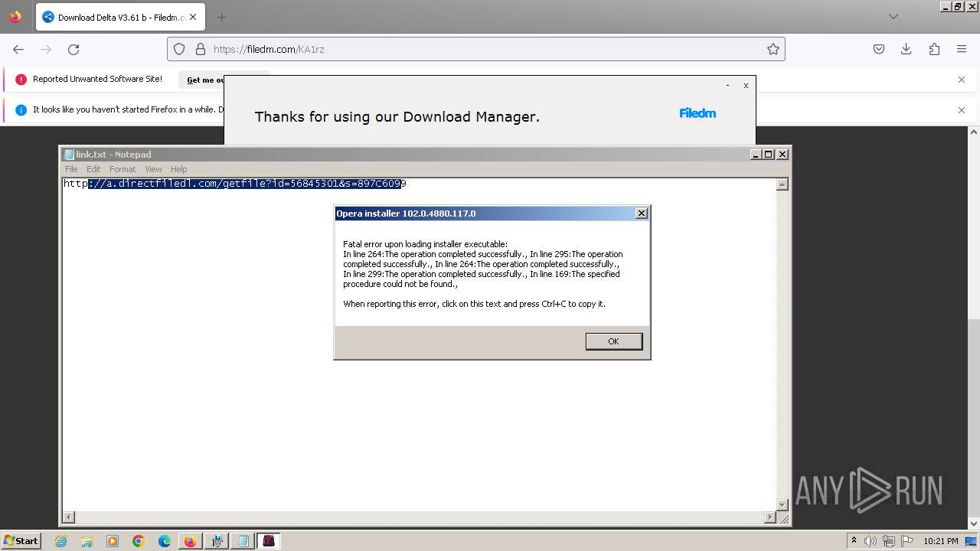Click the blue info icon in notification bar

(x=21, y=110)
